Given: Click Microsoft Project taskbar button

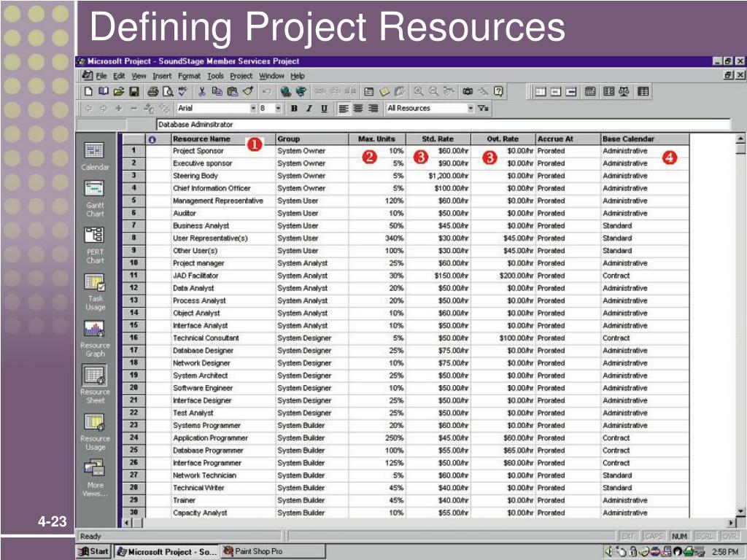Looking at the screenshot, I should point(166,551).
